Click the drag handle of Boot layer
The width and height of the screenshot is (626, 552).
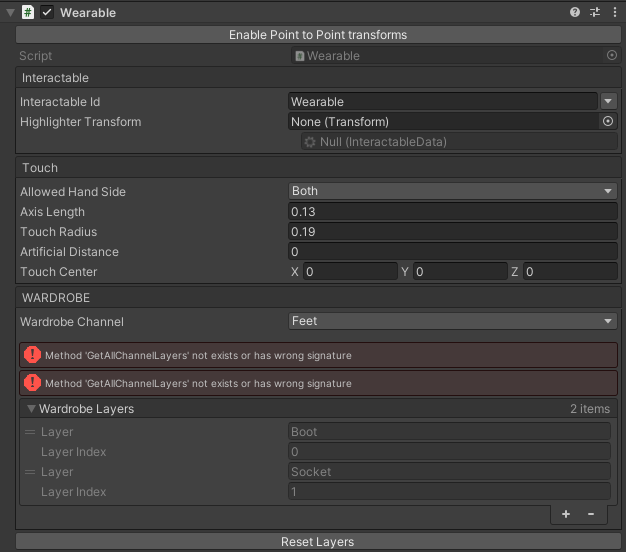click(x=30, y=432)
